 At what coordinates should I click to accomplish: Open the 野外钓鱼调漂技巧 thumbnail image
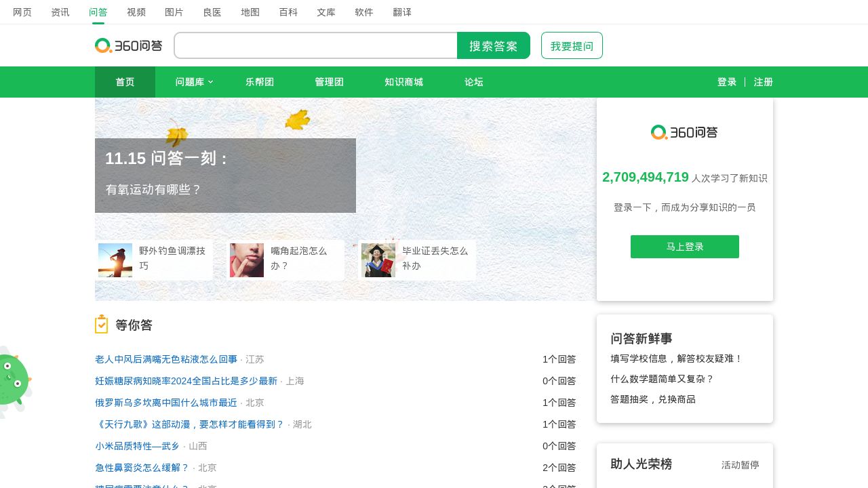[115, 260]
